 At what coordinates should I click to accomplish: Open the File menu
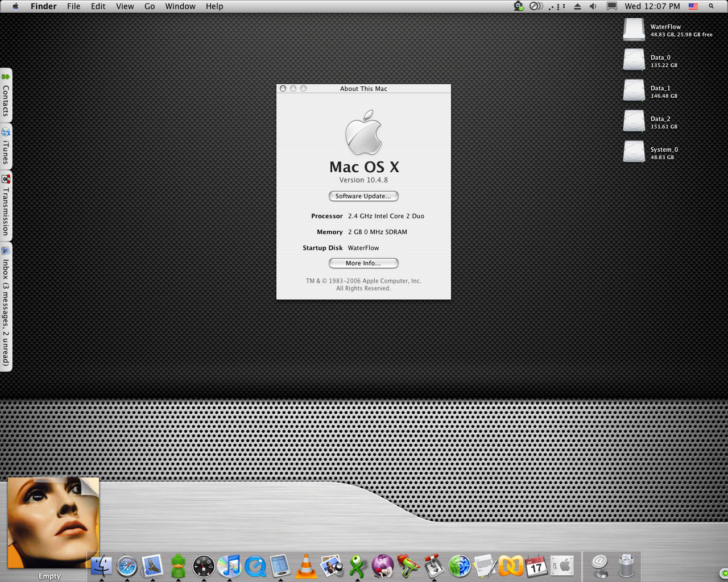tap(73, 6)
